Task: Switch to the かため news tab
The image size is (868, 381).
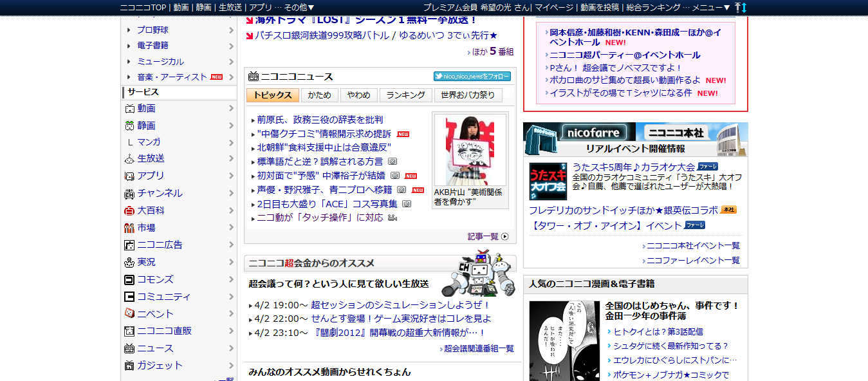Action: pyautogui.click(x=319, y=95)
